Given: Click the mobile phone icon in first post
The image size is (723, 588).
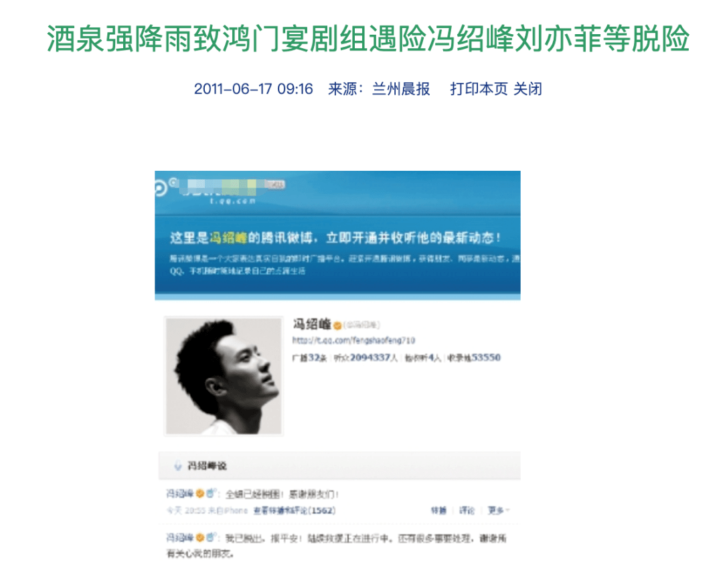Looking at the screenshot, I should point(210,493).
